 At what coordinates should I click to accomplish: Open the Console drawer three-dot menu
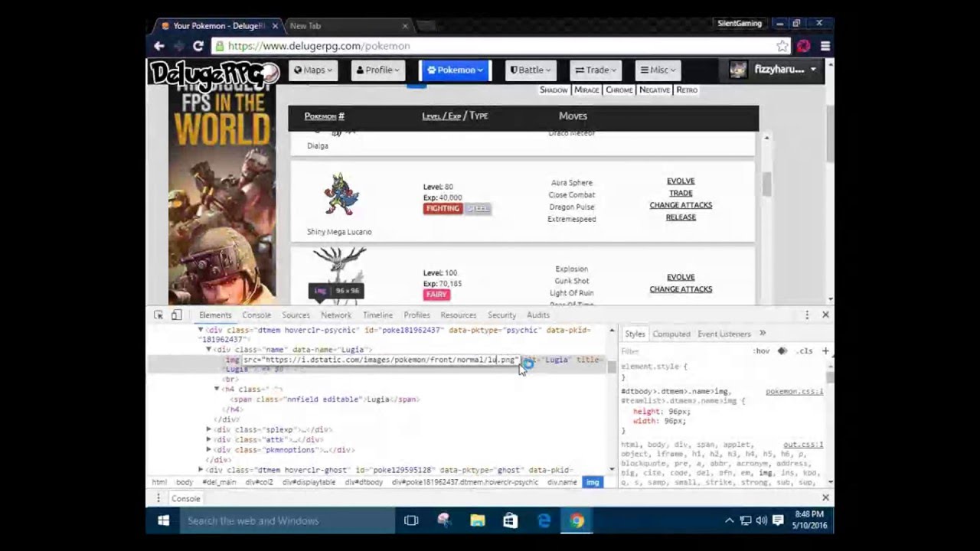click(158, 498)
